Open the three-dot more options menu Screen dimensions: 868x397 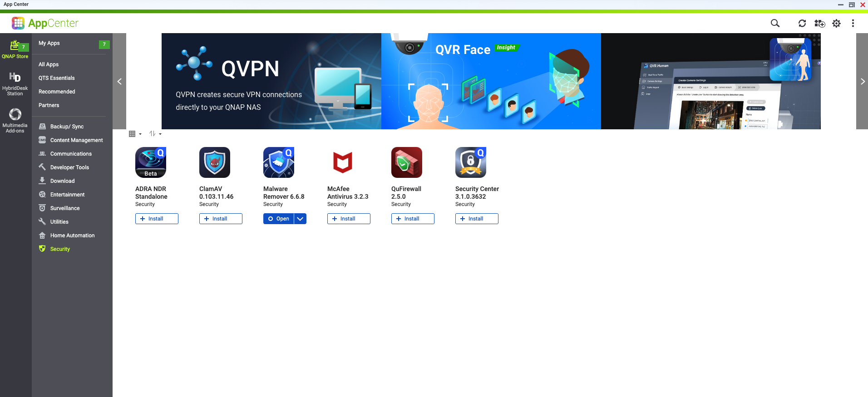pyautogui.click(x=853, y=23)
